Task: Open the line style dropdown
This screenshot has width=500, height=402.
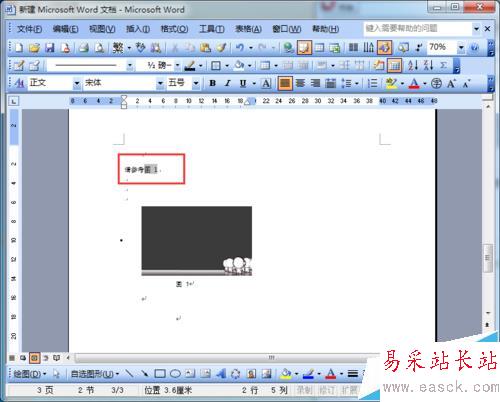Action: coord(130,66)
